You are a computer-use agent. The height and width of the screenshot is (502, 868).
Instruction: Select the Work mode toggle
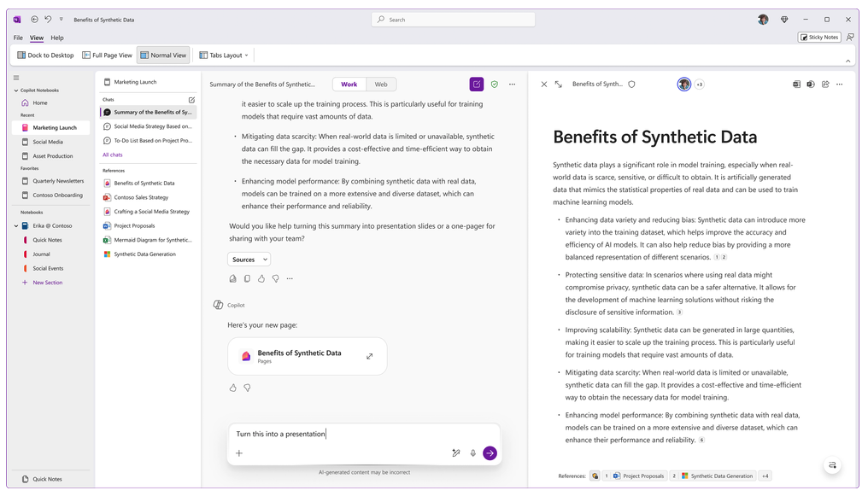coord(349,85)
